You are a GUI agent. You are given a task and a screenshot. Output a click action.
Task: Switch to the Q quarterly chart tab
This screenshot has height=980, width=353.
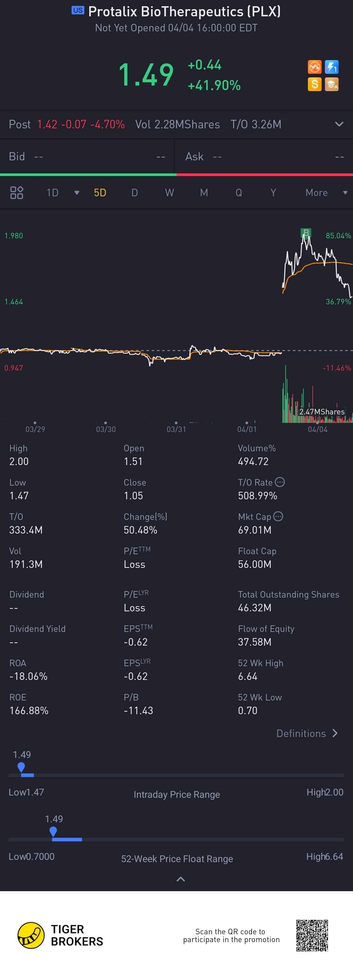(x=239, y=192)
